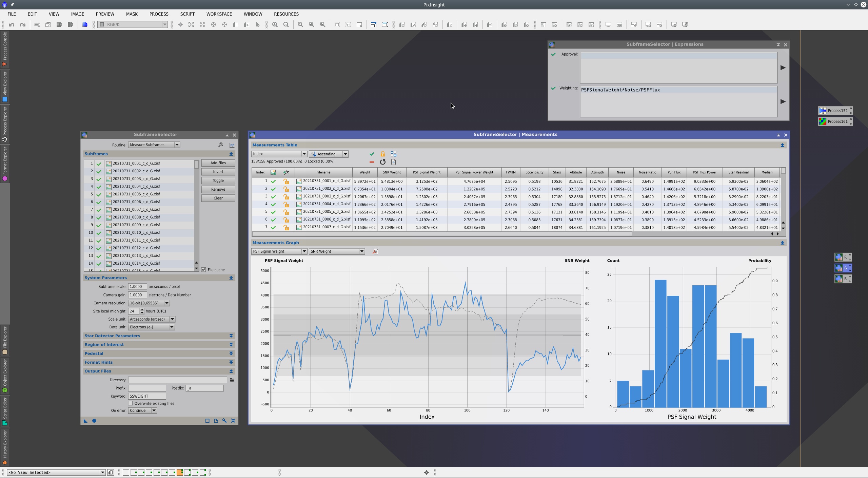The image size is (868, 478).
Task: Open the PSF Signal Weight graph dropdown
Action: [279, 251]
